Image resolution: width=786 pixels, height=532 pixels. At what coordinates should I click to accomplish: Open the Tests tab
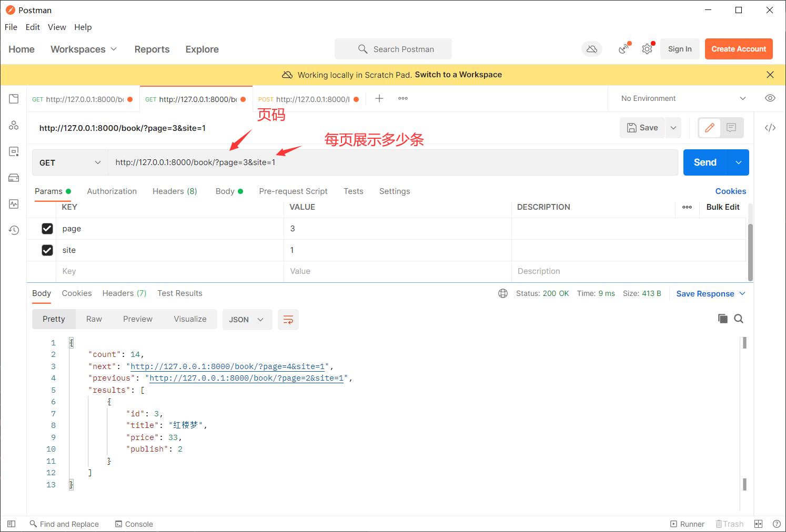354,191
